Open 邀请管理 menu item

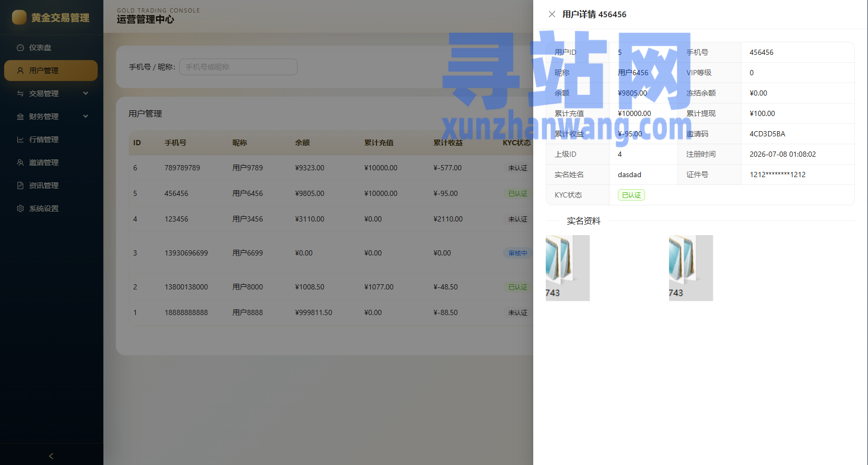pyautogui.click(x=51, y=162)
